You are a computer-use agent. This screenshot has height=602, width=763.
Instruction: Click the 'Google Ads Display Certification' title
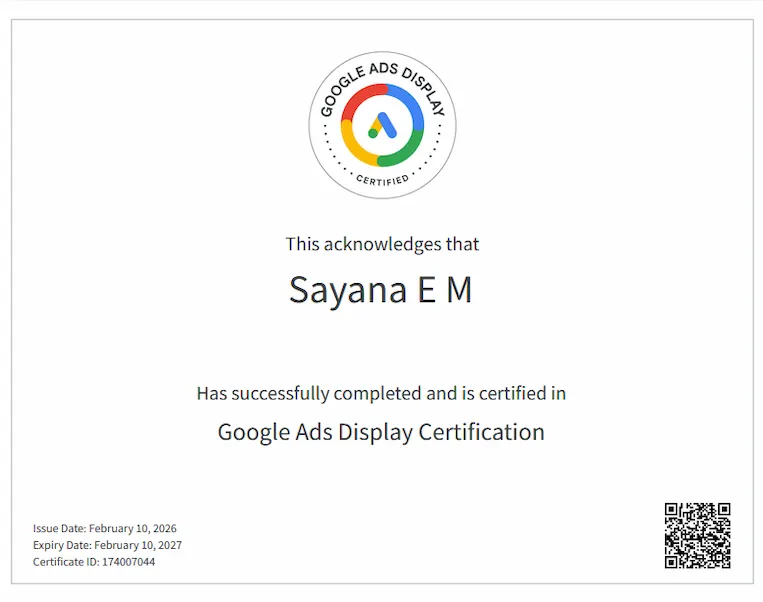point(381,432)
